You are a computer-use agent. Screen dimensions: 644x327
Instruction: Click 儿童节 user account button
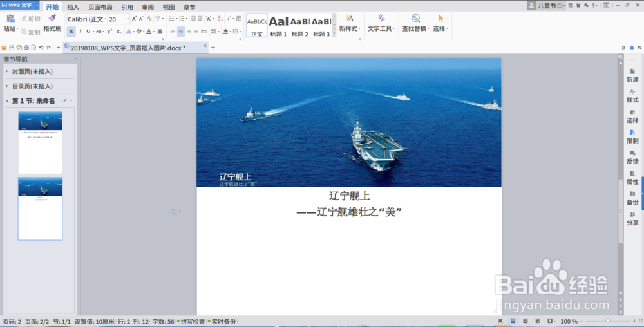point(546,5)
